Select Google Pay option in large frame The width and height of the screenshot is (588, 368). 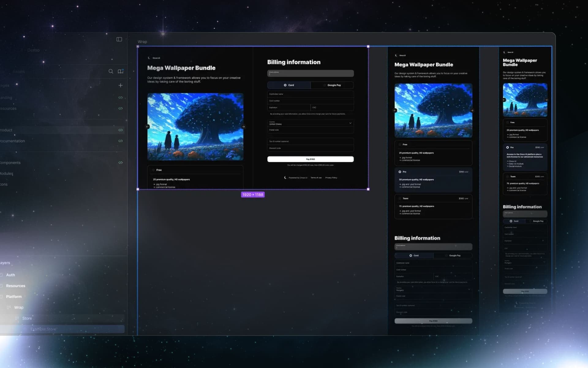point(332,85)
